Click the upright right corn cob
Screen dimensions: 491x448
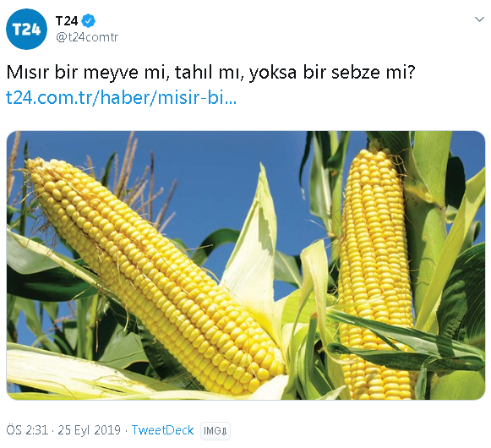(376, 272)
